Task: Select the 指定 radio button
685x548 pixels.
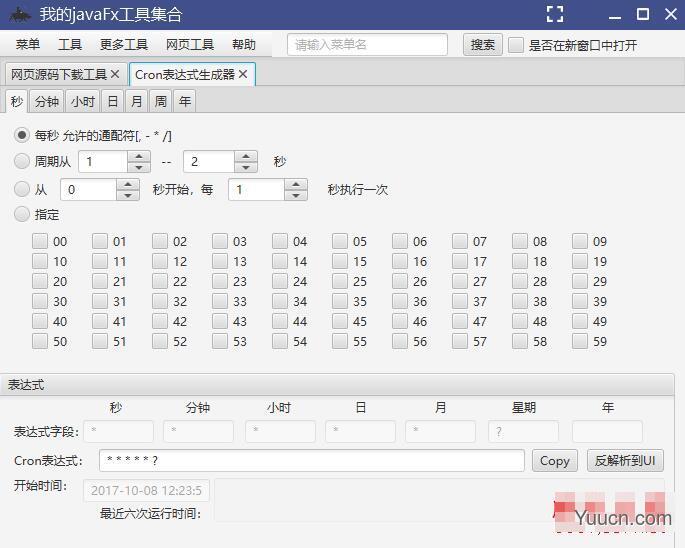Action: click(22, 214)
